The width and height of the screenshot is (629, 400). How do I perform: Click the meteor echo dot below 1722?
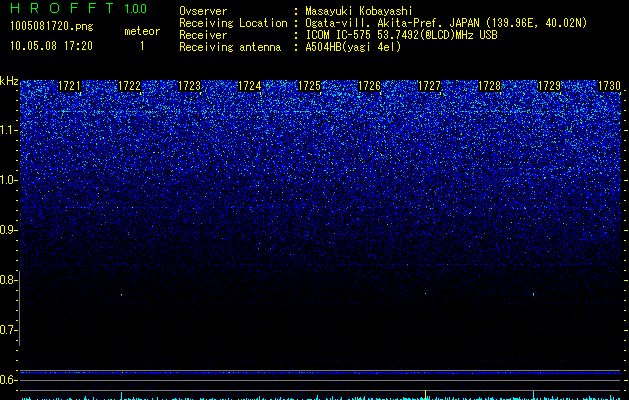(121, 295)
